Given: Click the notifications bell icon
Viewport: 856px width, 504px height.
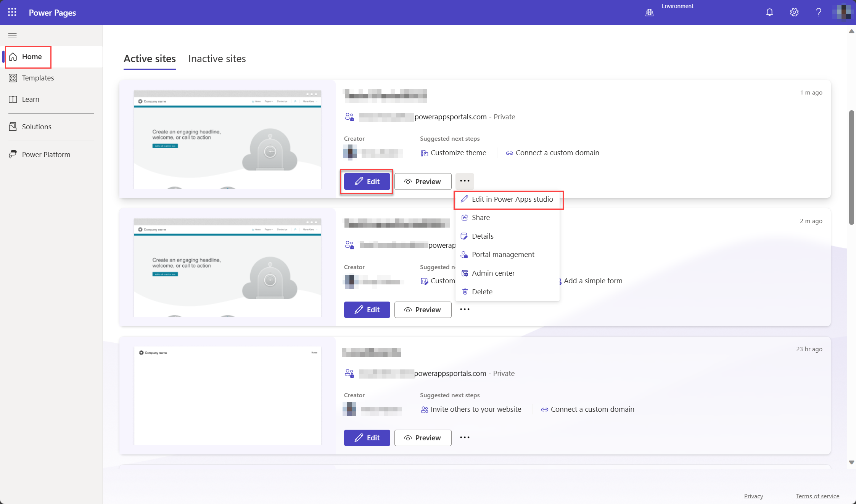Looking at the screenshot, I should [x=769, y=12].
